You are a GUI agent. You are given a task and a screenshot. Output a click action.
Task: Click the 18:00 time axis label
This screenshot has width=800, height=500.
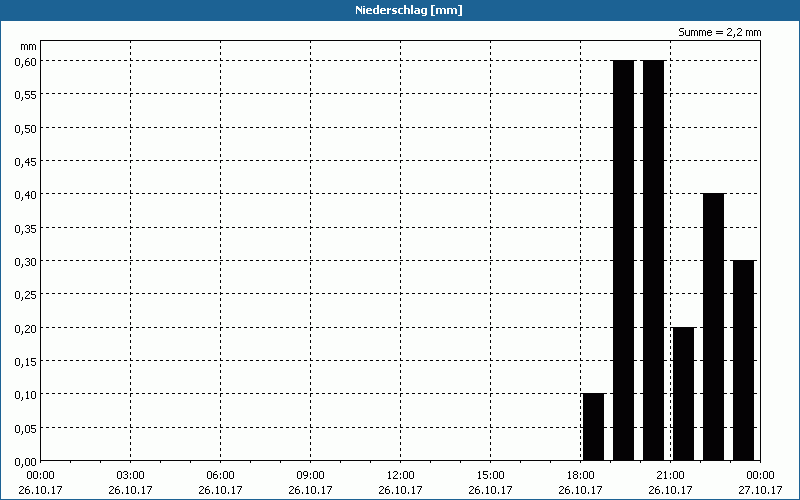[581, 475]
